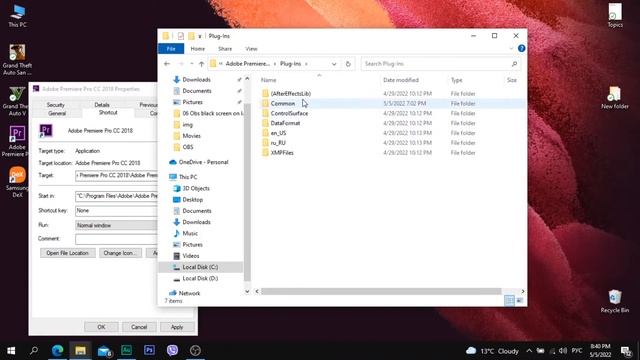Open Viber from the taskbar
The height and width of the screenshot is (360, 640).
[172, 350]
